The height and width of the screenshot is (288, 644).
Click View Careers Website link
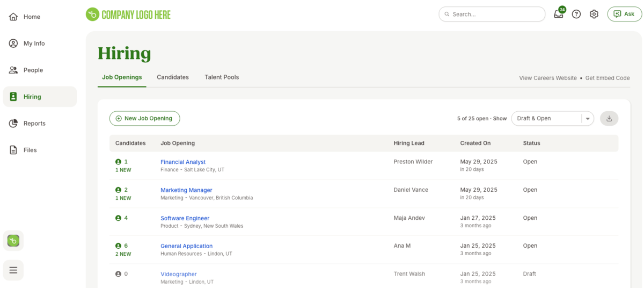[x=547, y=78]
